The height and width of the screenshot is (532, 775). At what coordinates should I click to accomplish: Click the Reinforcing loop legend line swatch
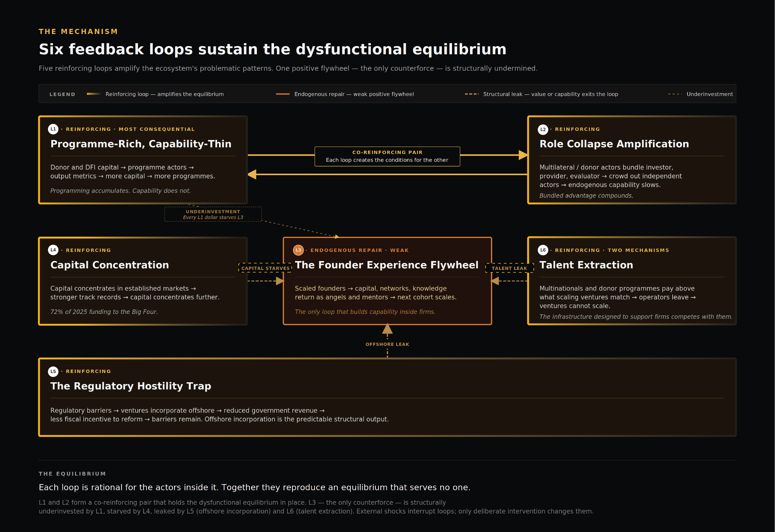pos(94,94)
